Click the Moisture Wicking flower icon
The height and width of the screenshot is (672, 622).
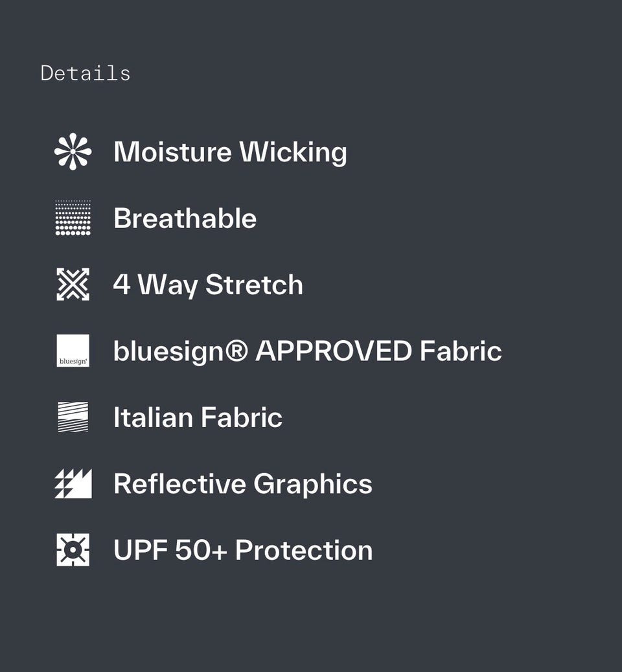pos(73,152)
